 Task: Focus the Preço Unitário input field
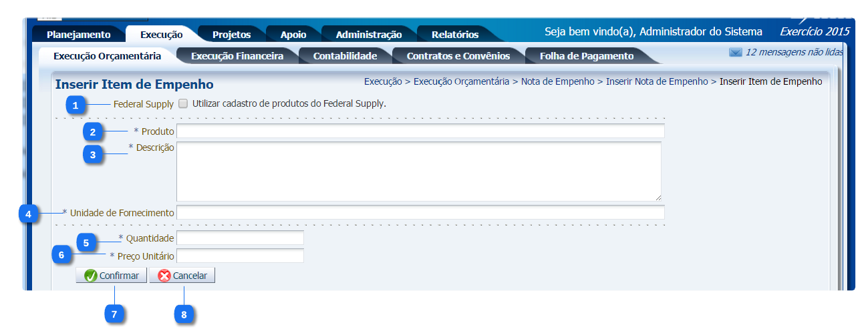click(240, 256)
